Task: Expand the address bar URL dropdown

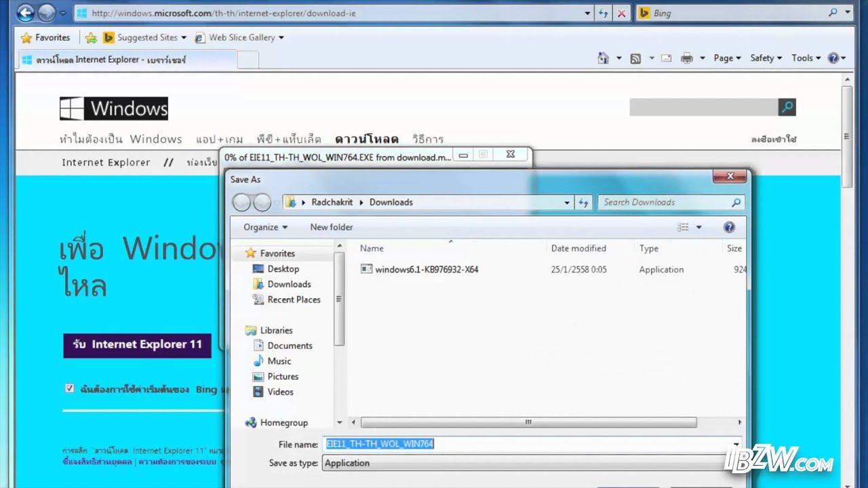Action: point(587,13)
